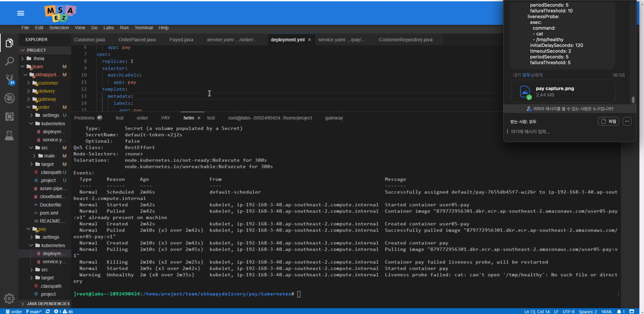Screen dimensions: 644x314
Task: Click the more options button in chat panel
Action: [627, 121]
